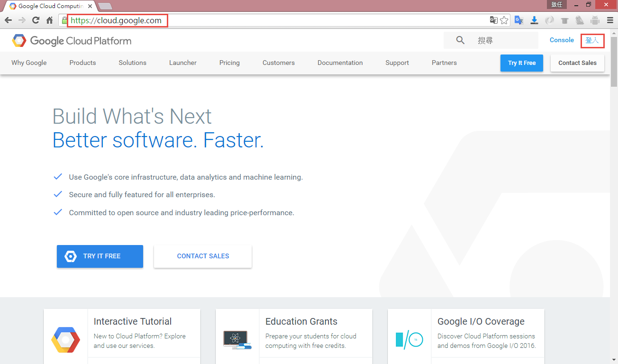Click text "Use Google's core infrastructure, data analytics and machine learning."
This screenshot has width=618, height=364.
pyautogui.click(x=186, y=177)
